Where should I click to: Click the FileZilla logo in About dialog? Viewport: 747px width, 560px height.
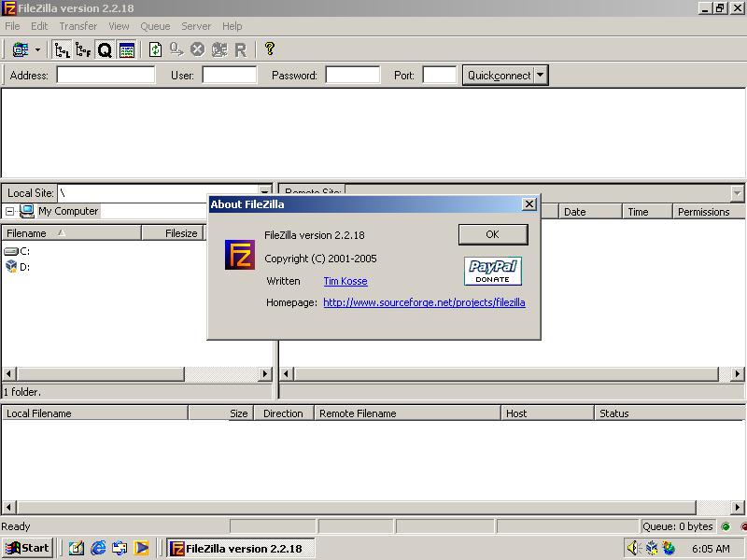[240, 255]
